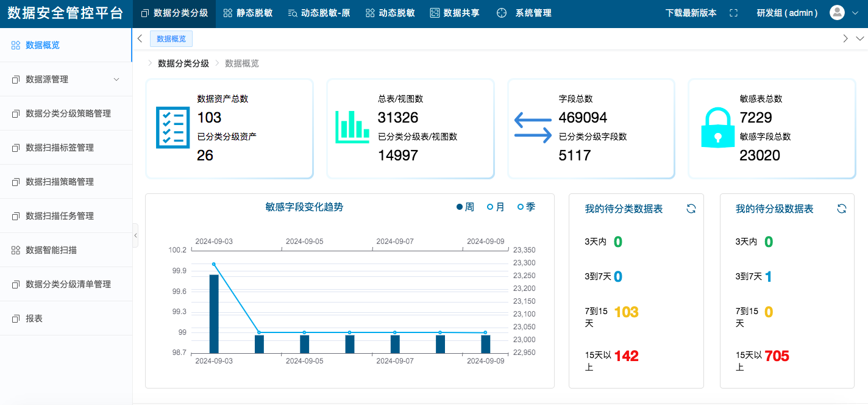Image resolution: width=868 pixels, height=405 pixels.
Task: Refresh the 我的待分类数据表 panel
Action: click(691, 209)
